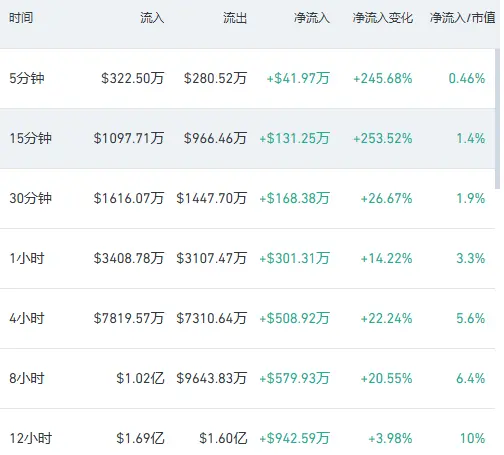This screenshot has width=504, height=455.
Task: Select the 15分钟 row label
Action: (30, 138)
